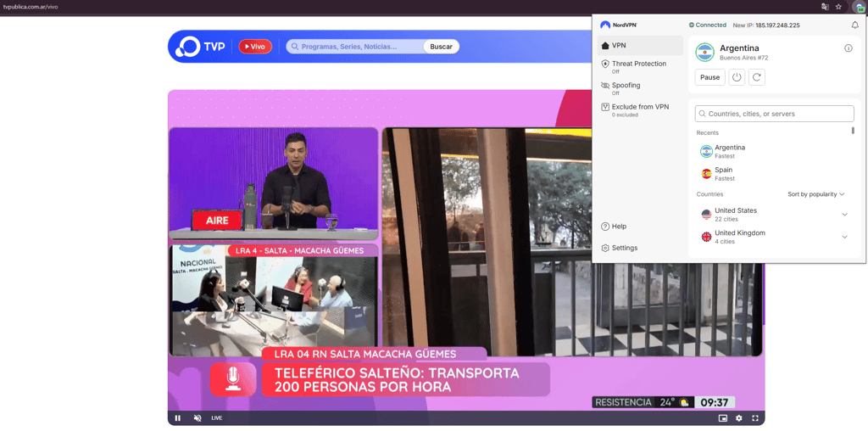
Task: Click the Connected status label
Action: pos(708,25)
